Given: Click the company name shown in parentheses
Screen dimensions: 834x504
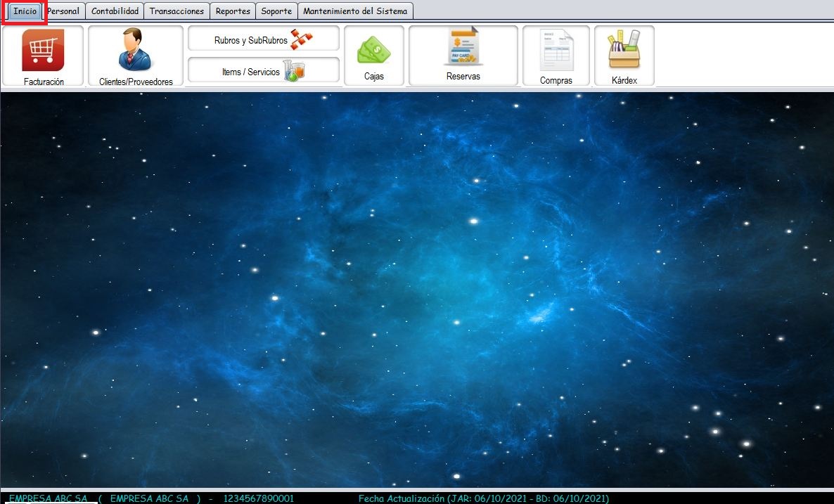Looking at the screenshot, I should (149, 498).
